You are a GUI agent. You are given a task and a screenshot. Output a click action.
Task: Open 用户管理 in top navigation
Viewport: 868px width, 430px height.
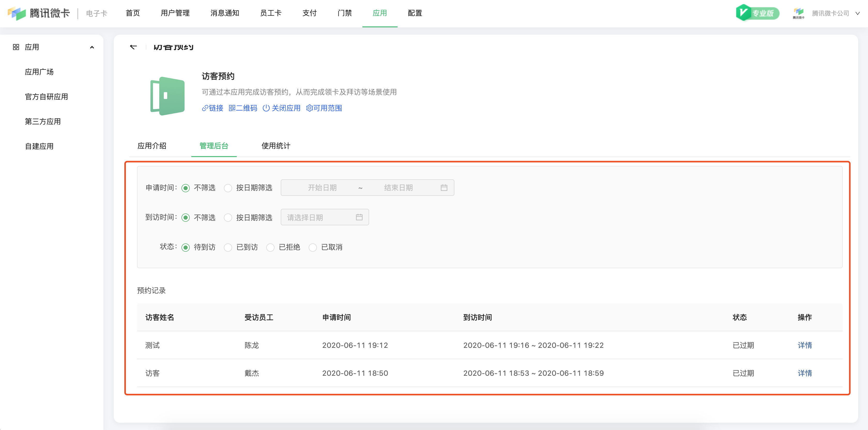click(x=175, y=13)
